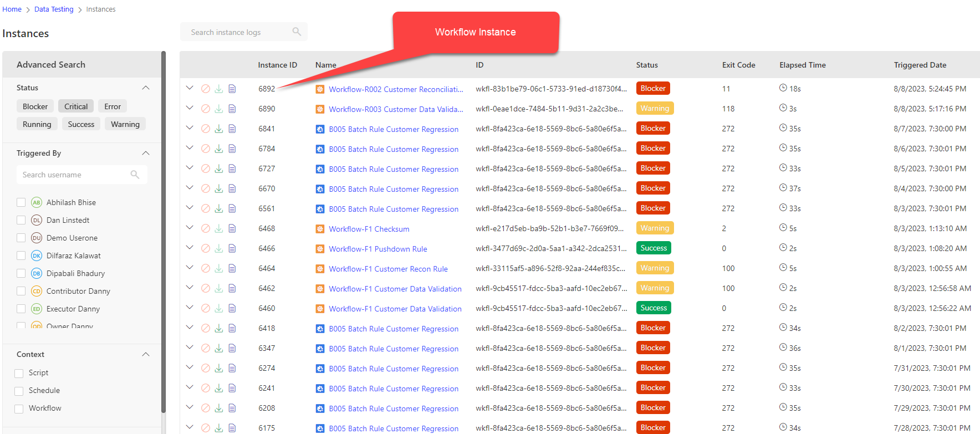Image resolution: width=980 pixels, height=434 pixels.
Task: Navigate to Home breadcrumb
Action: click(x=12, y=9)
